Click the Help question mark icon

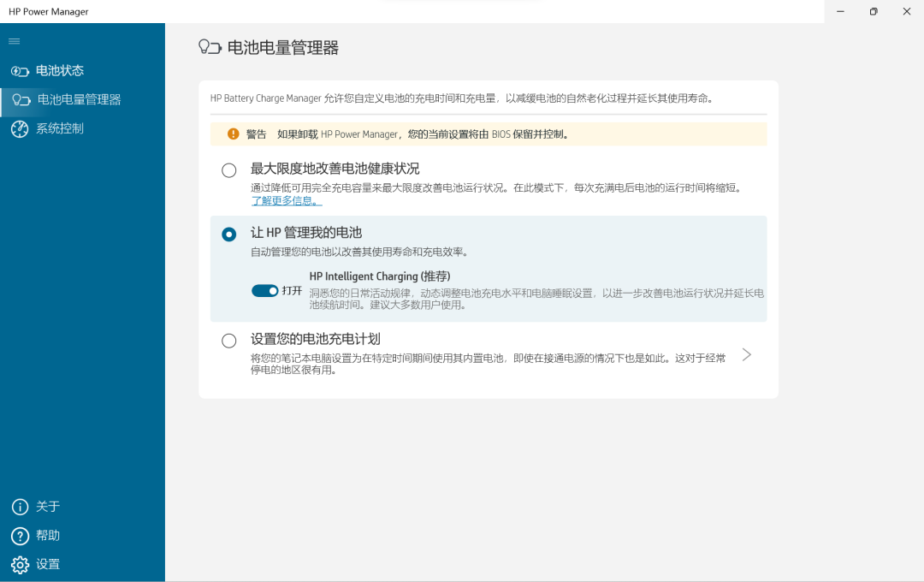[x=20, y=536]
